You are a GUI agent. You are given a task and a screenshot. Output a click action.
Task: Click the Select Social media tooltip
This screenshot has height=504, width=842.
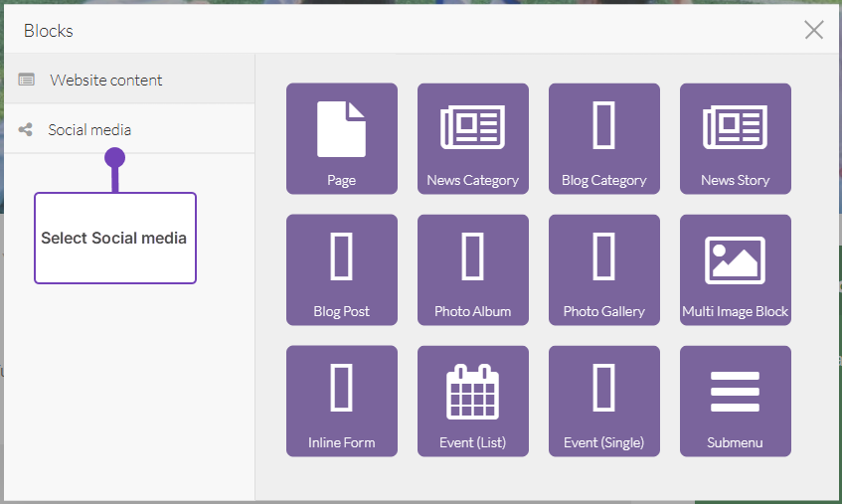coord(114,239)
